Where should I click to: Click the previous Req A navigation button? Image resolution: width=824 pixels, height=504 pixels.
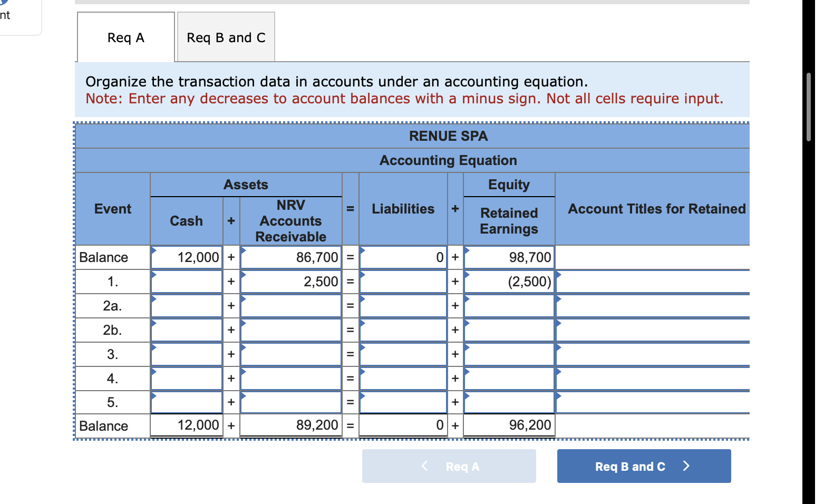tap(449, 466)
